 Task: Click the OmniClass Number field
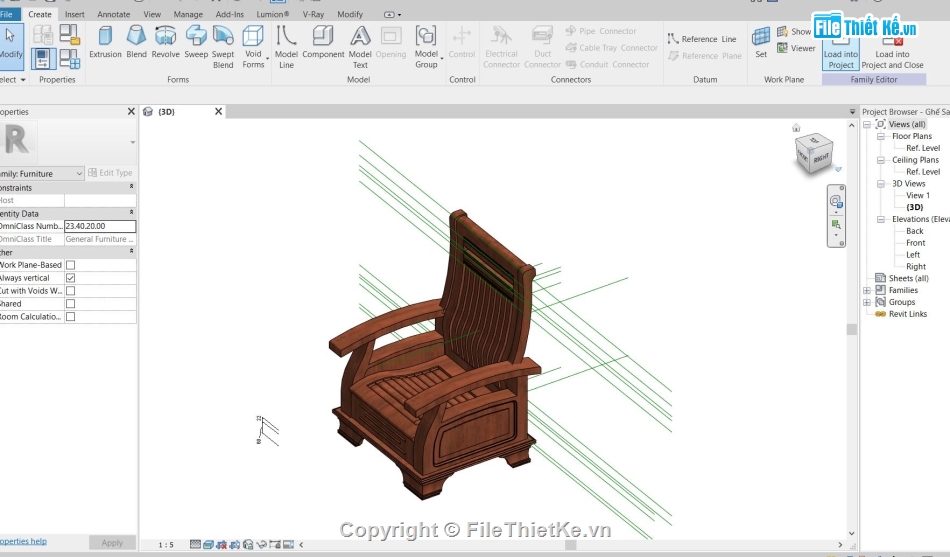point(100,226)
